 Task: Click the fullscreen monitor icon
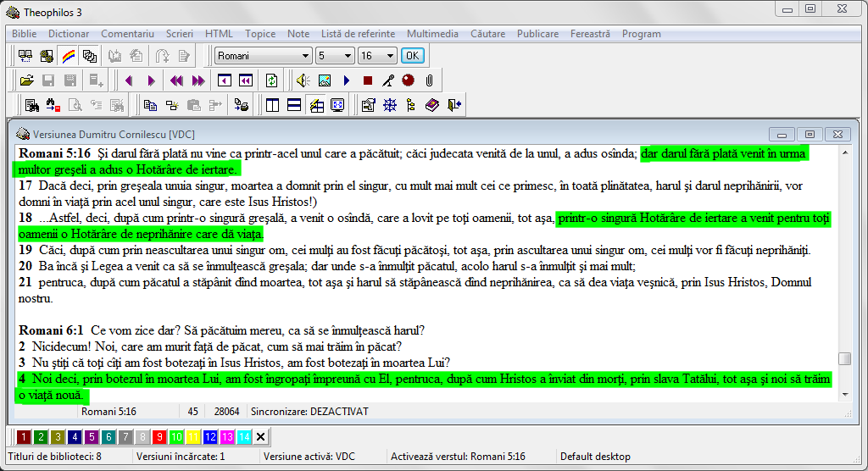tap(337, 105)
